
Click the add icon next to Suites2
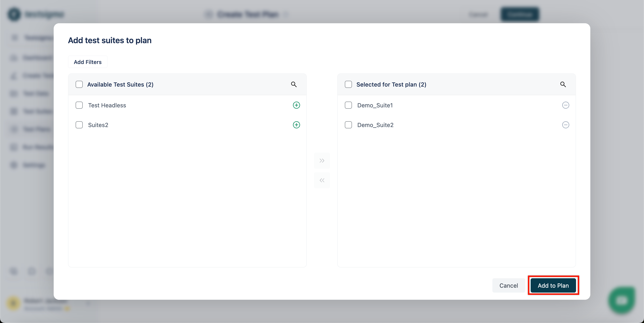click(x=297, y=124)
